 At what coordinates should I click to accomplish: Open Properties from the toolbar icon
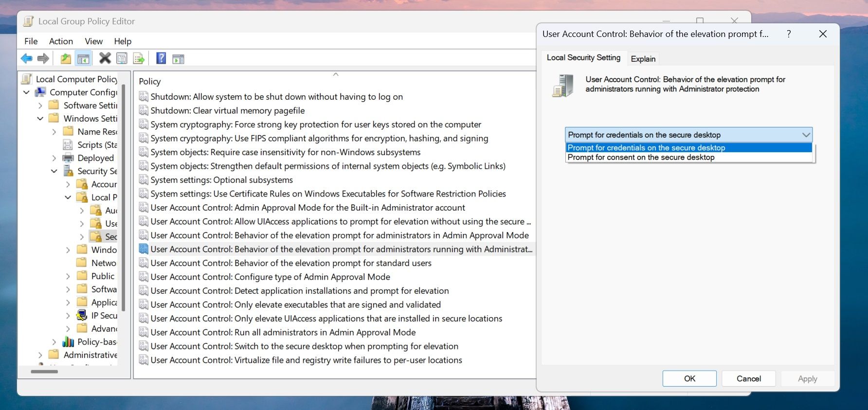pyautogui.click(x=122, y=59)
